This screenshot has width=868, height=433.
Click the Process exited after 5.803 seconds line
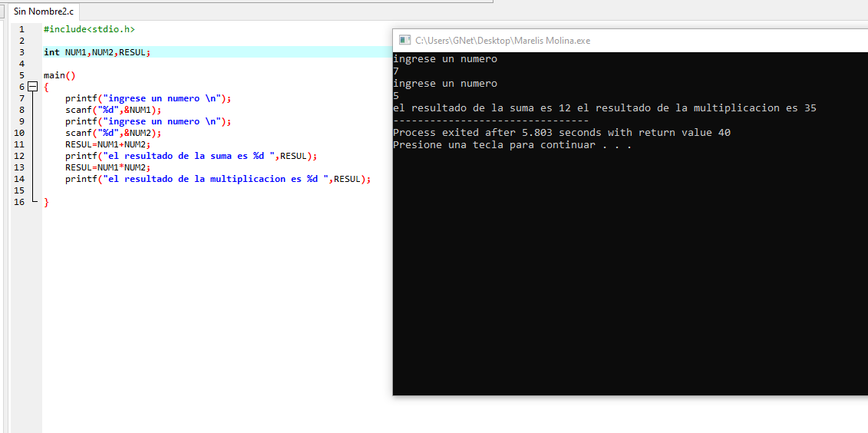(561, 133)
